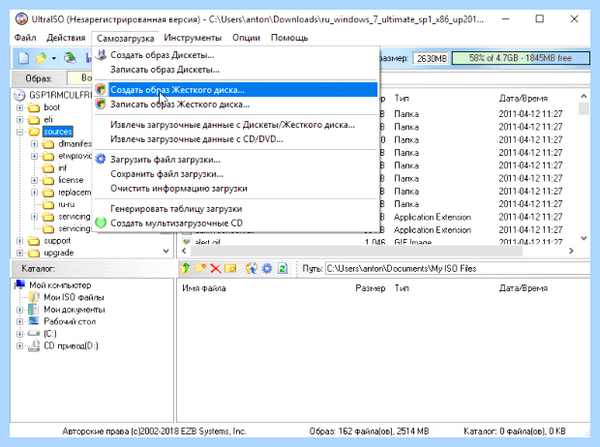Click the Размер column header in catalog list

tap(370, 288)
